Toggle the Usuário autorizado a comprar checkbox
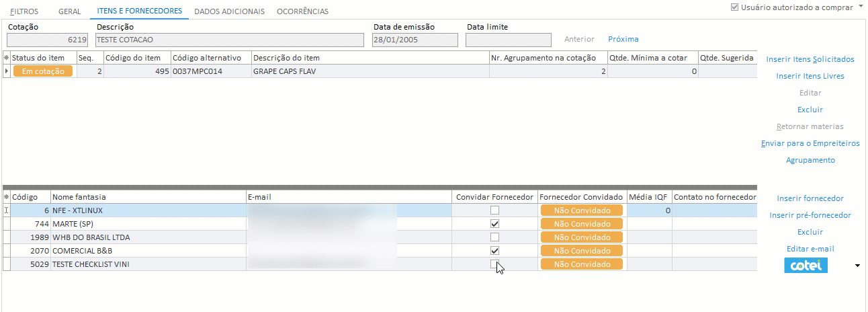The width and height of the screenshot is (868, 312). 734,8
